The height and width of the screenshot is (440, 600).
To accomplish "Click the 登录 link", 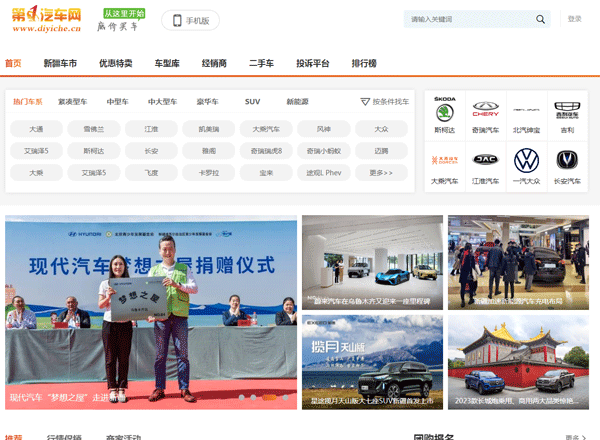I will click(574, 19).
